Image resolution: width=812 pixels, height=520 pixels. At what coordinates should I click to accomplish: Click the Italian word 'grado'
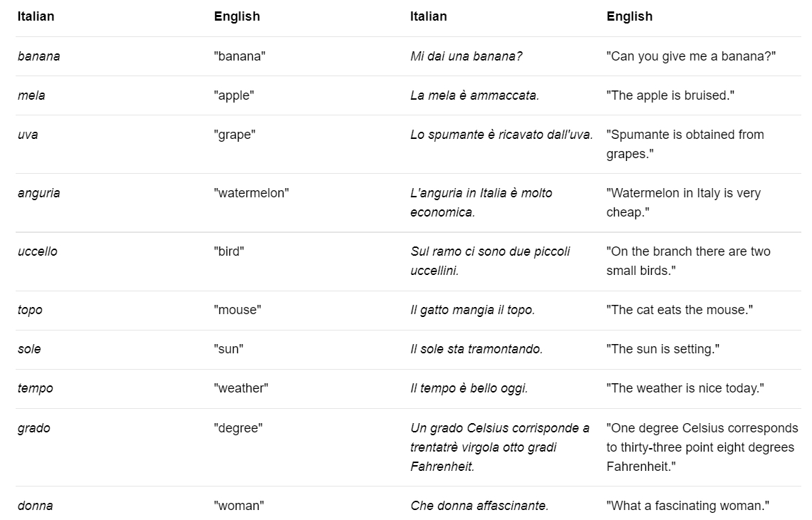click(x=33, y=428)
